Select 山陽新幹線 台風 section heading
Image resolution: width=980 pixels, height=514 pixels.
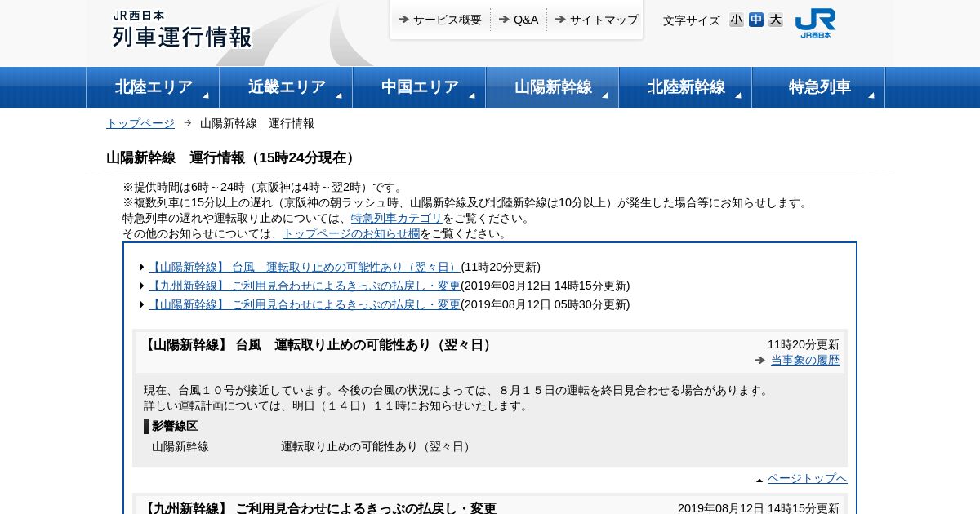click(x=318, y=344)
